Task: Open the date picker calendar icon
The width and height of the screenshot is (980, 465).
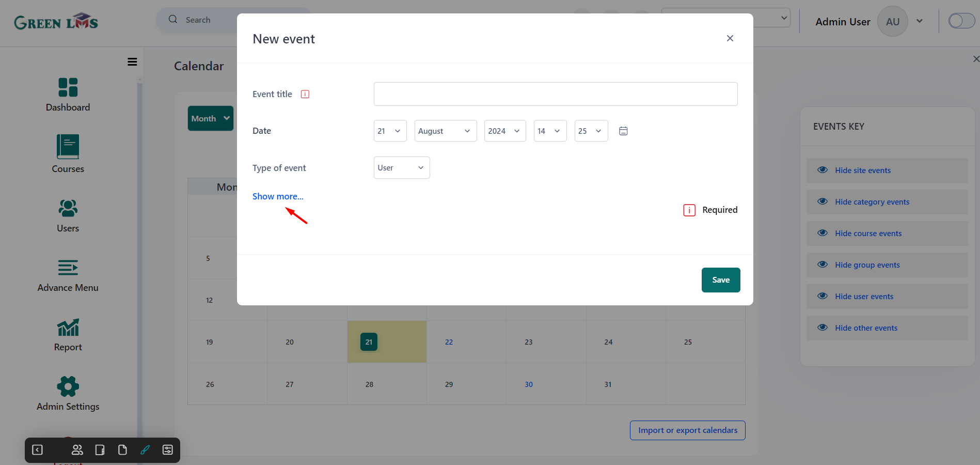Action: click(623, 131)
